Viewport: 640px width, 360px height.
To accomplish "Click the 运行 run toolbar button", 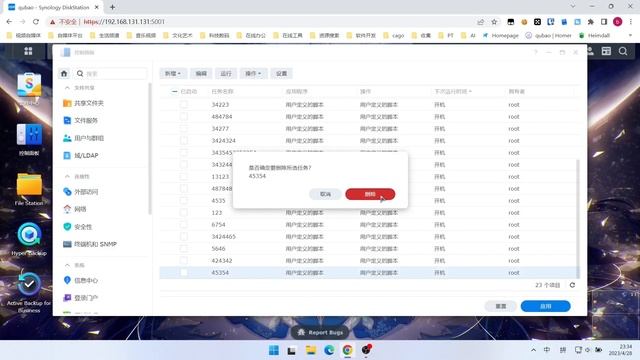I will 226,73.
